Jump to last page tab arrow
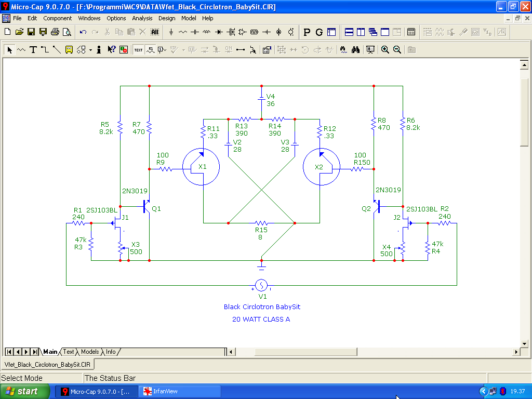Viewport: 532px width, 399px height. 35,352
